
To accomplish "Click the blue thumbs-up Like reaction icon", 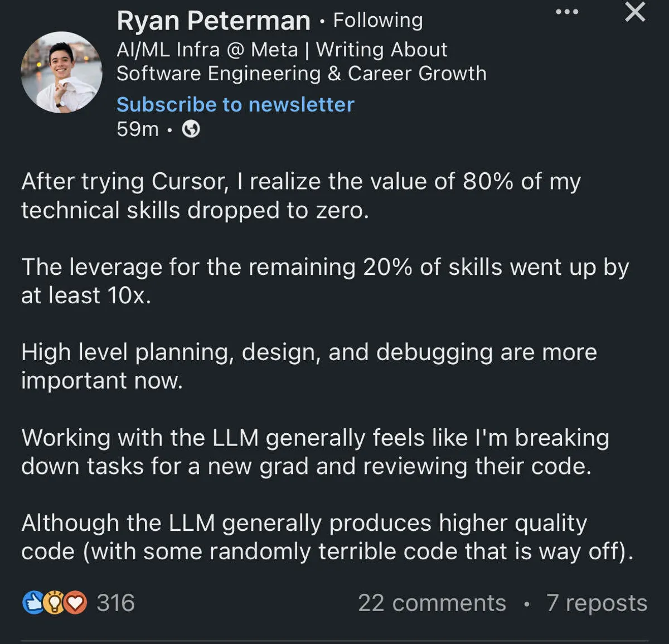I will [x=33, y=603].
